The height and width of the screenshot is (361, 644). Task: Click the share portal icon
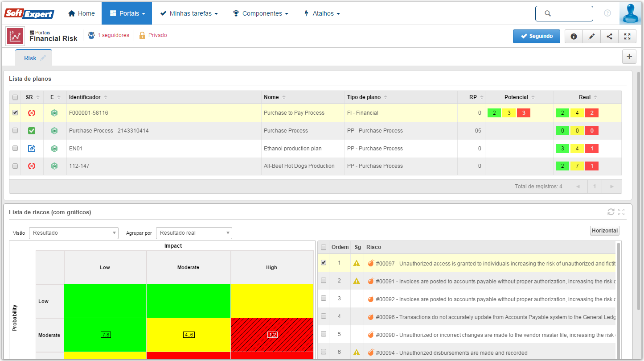click(609, 37)
